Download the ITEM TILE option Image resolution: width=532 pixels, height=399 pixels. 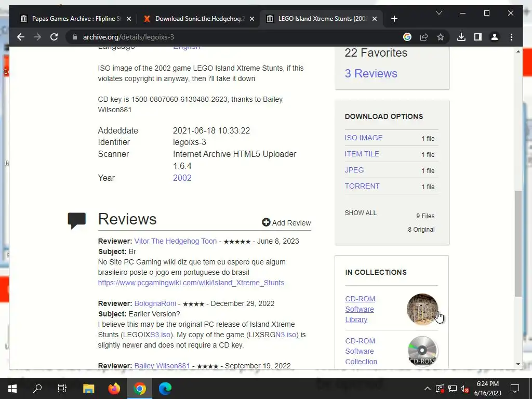pyautogui.click(x=362, y=154)
